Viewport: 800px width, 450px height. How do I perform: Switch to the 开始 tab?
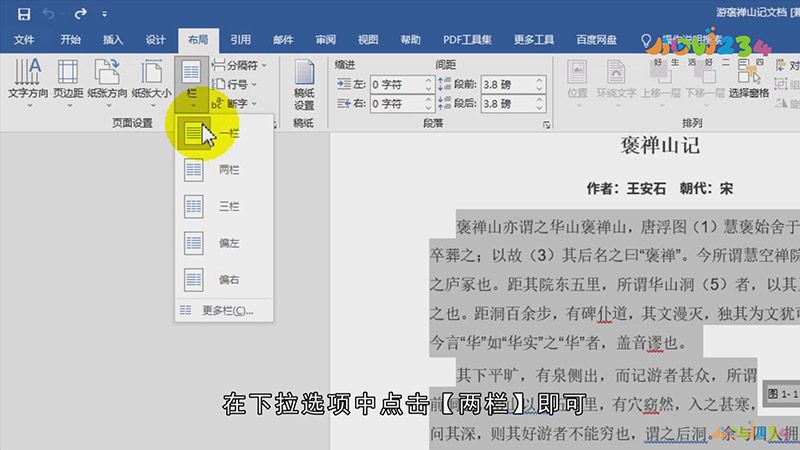coord(70,40)
